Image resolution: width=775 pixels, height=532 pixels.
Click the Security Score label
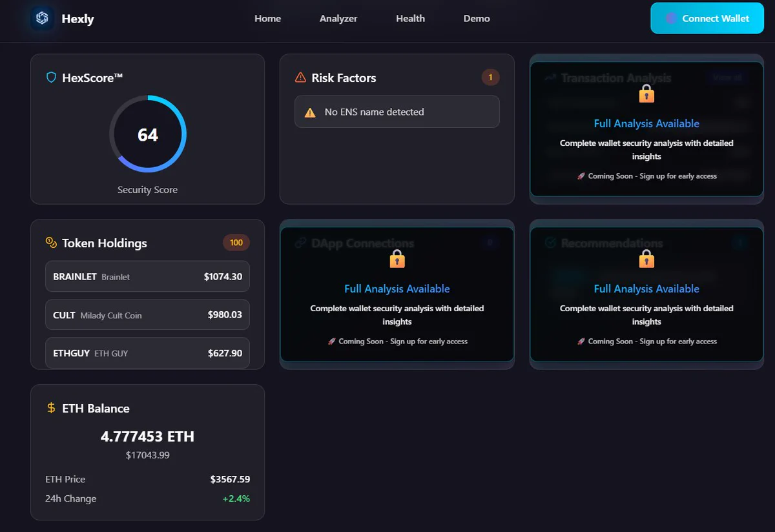click(x=147, y=190)
